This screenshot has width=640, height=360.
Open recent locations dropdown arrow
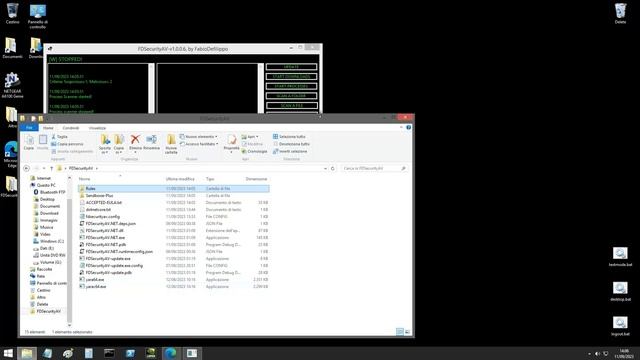tap(44, 168)
